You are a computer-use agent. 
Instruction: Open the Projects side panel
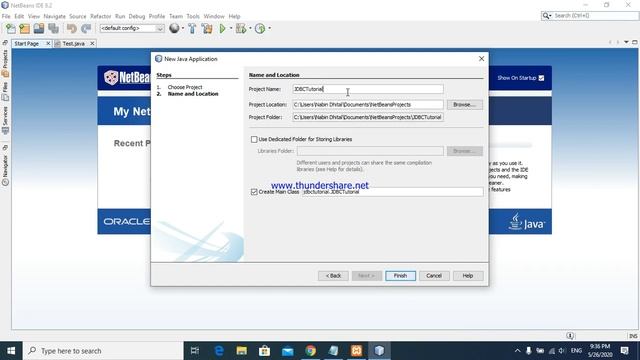coord(5,63)
